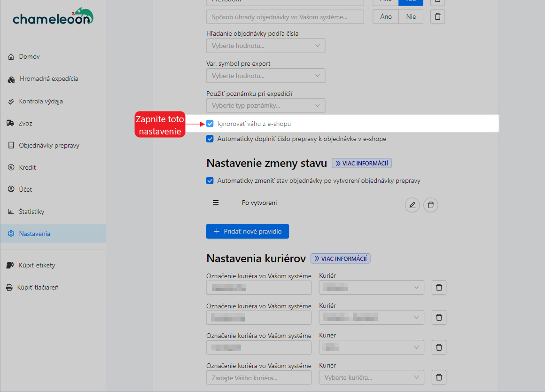
Task: Select Áno for payment method row
Action: (x=386, y=17)
